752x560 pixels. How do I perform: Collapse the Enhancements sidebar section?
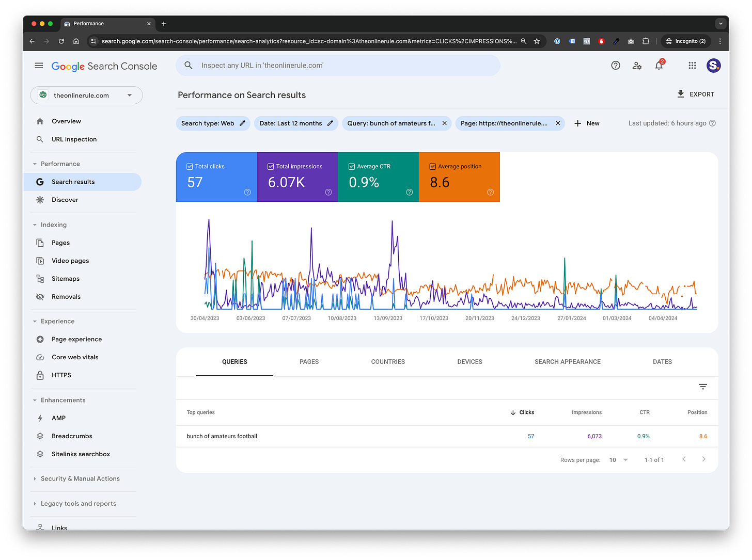click(35, 401)
